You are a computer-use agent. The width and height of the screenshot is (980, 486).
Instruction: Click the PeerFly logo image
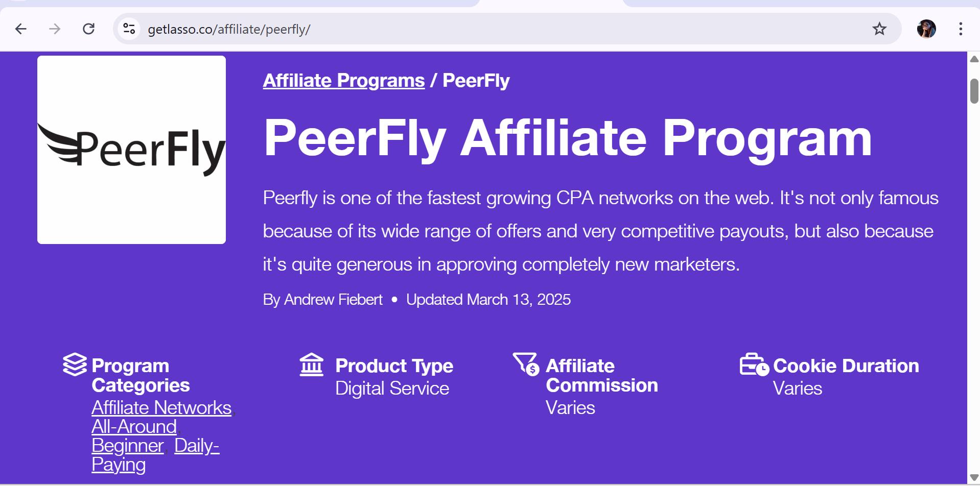coord(131,150)
